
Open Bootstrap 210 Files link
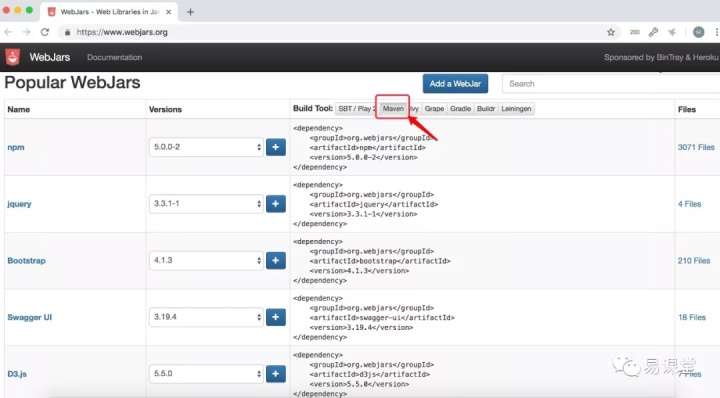694,261
